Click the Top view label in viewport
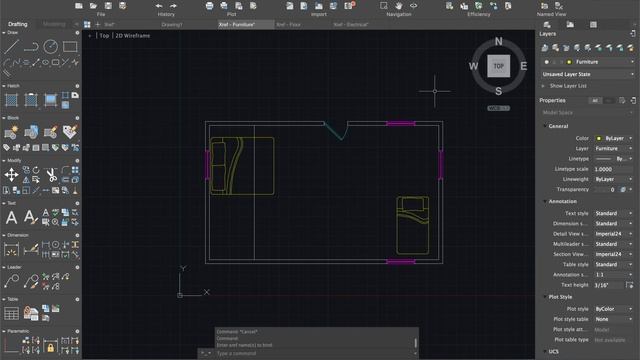 (104, 36)
